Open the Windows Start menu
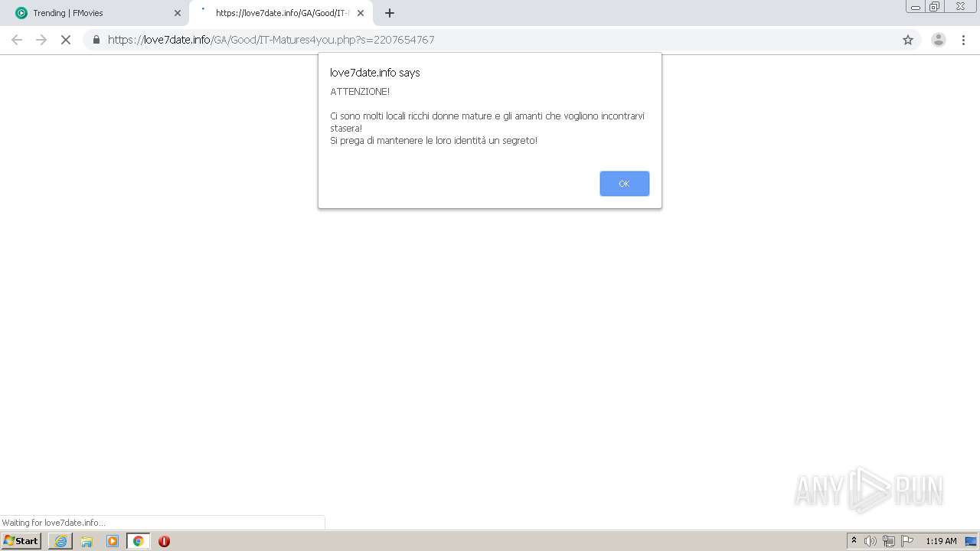Screen dimensions: 980x551 (21, 541)
